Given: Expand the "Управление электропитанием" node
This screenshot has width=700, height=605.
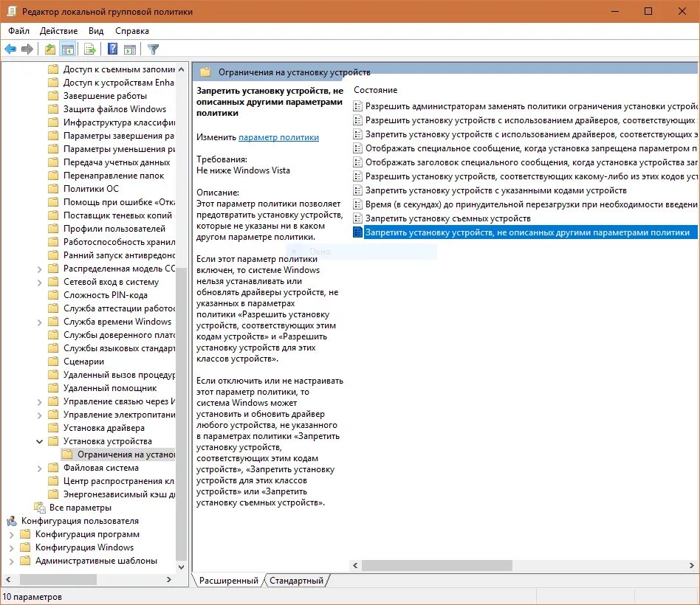Looking at the screenshot, I should coord(39,415).
